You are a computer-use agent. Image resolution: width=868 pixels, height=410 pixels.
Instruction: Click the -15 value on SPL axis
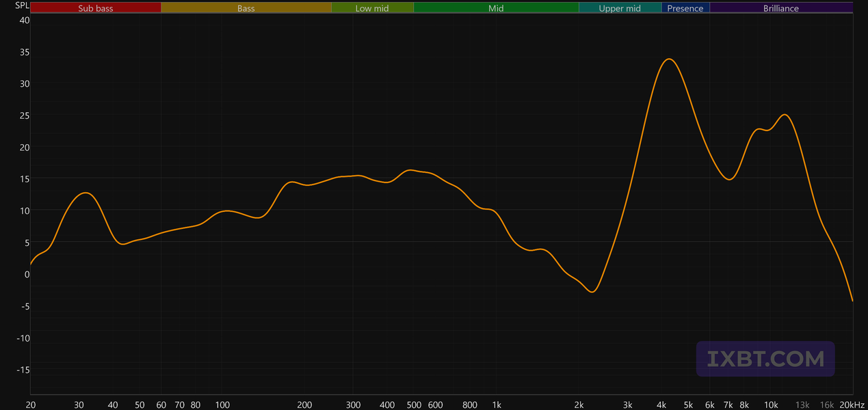tap(23, 370)
